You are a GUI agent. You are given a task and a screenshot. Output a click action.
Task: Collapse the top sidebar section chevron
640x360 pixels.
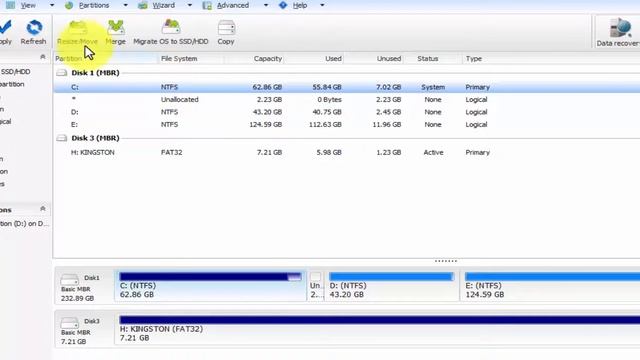tap(43, 57)
